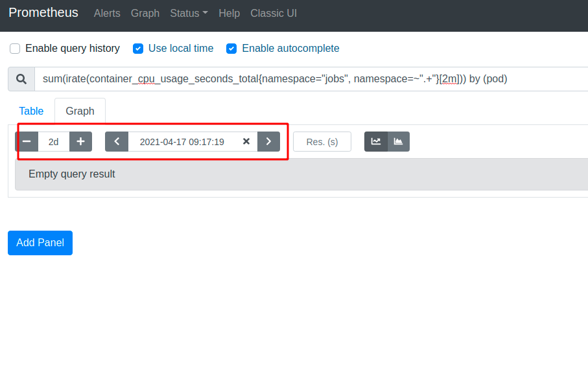Click the Use local time label

coord(181,49)
